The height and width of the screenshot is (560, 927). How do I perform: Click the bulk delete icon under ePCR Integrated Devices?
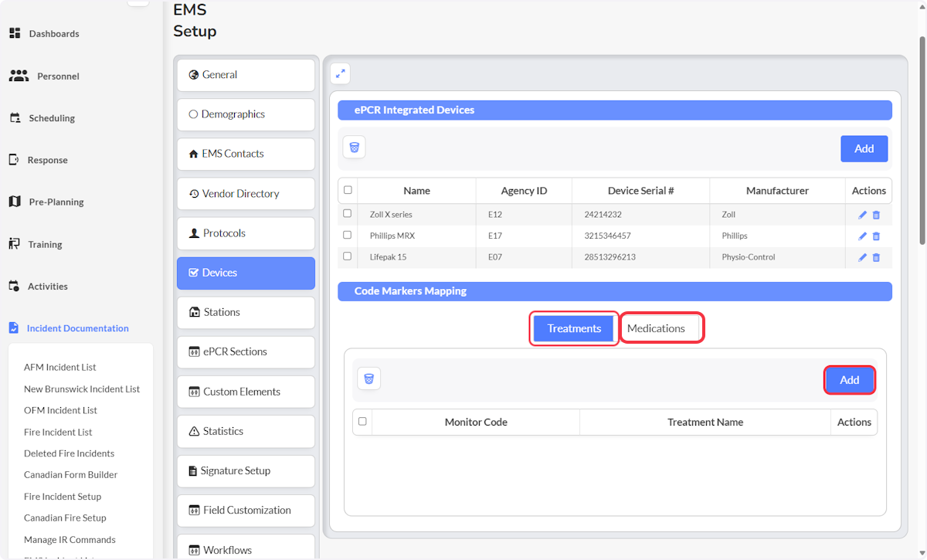point(354,148)
